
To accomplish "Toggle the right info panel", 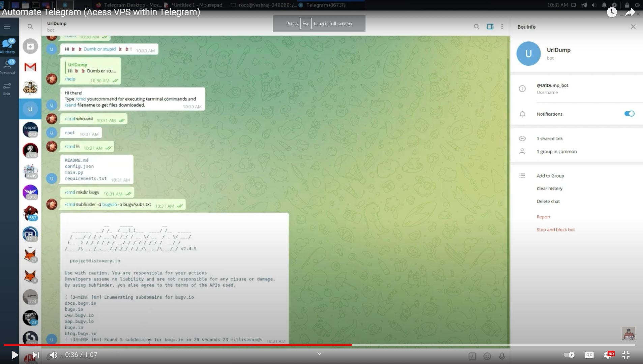I will (490, 27).
